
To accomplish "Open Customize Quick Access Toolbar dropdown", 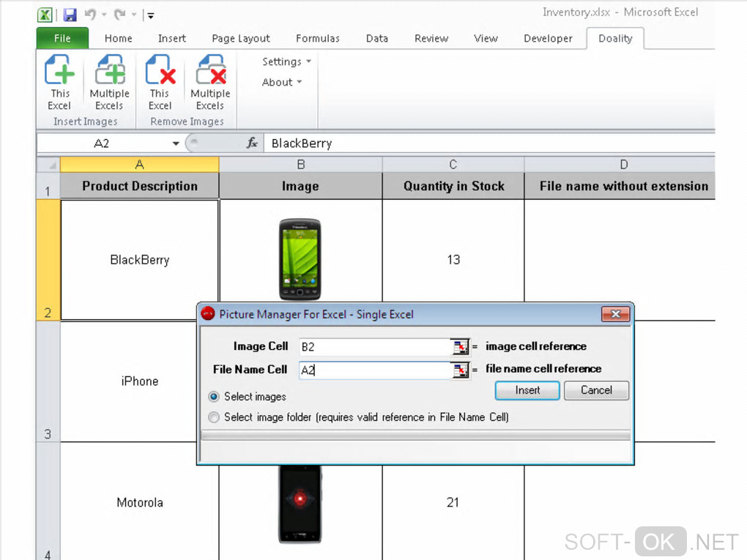I will (151, 15).
